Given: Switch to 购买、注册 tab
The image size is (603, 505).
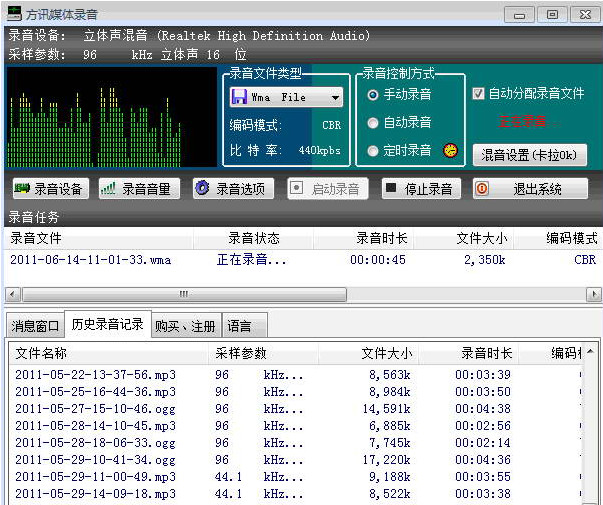Looking at the screenshot, I should 185,326.
